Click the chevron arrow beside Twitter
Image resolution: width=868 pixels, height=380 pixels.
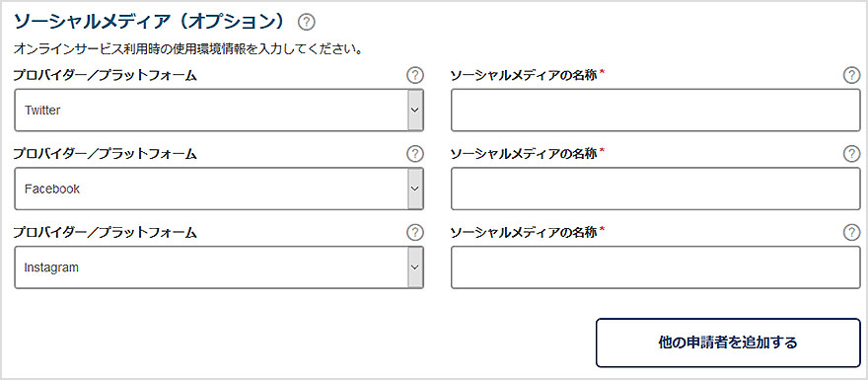tap(415, 111)
